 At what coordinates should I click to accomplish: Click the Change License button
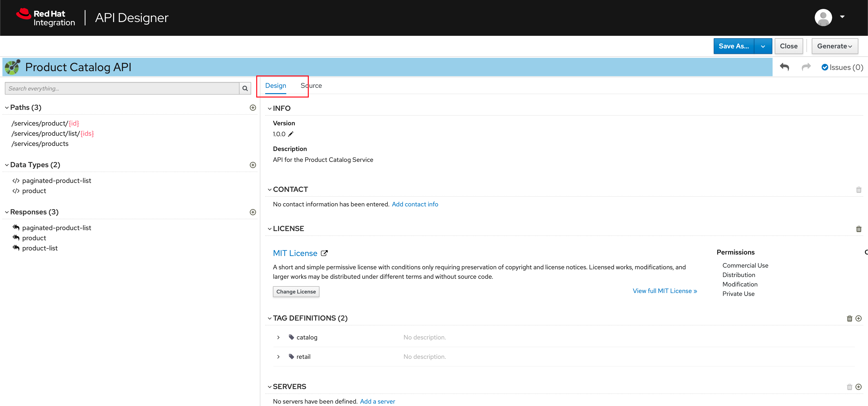(296, 292)
